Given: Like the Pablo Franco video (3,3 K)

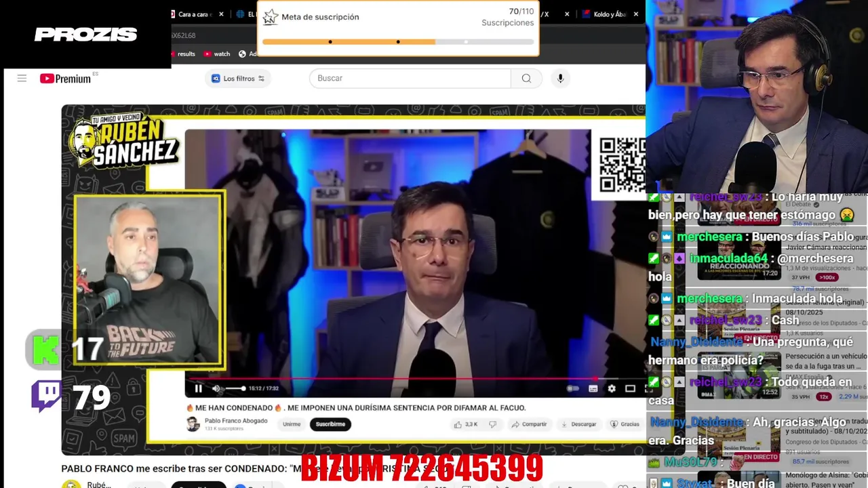Looking at the screenshot, I should click(466, 424).
